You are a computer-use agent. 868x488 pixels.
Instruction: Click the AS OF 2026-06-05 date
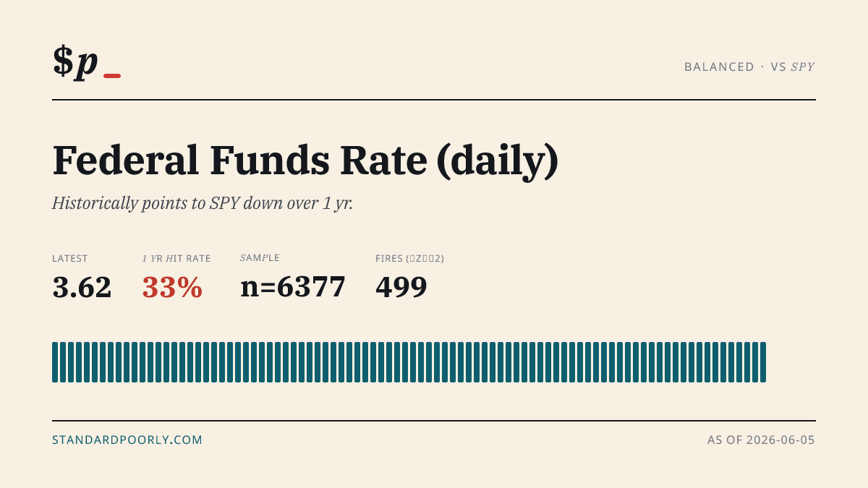tap(761, 440)
